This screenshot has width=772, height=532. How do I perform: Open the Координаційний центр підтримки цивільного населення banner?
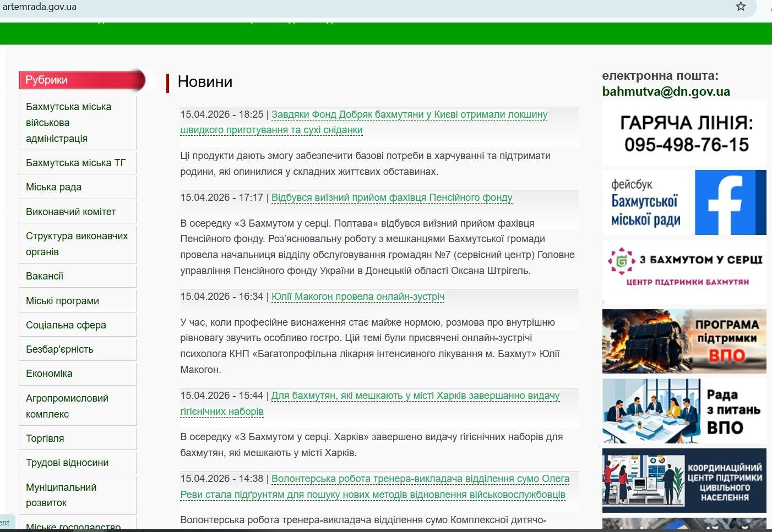(684, 480)
